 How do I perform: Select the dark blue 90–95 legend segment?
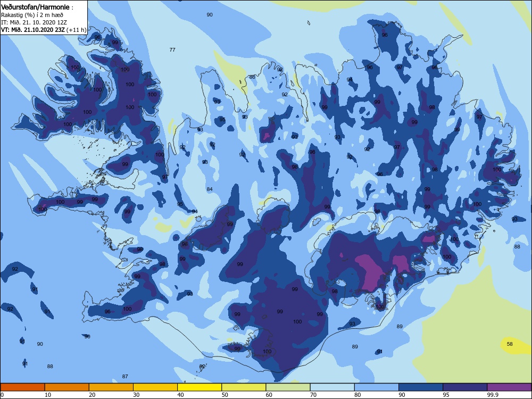(421, 387)
